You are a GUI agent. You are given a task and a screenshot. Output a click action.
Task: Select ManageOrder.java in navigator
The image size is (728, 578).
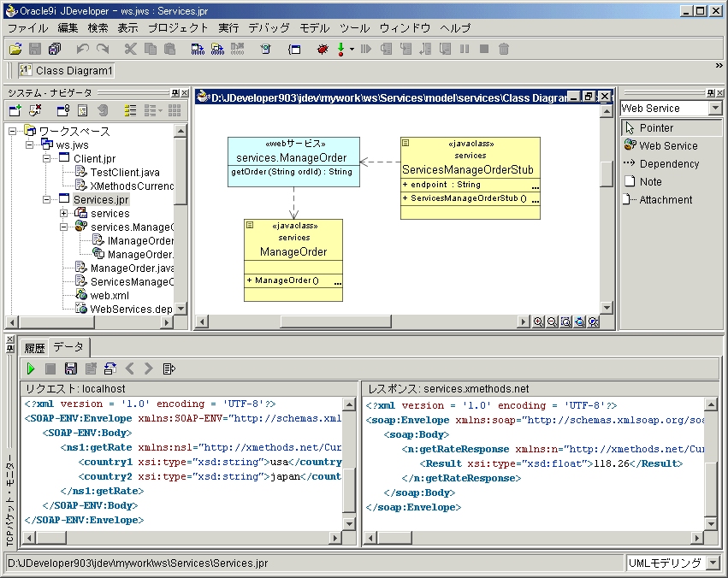tap(132, 268)
